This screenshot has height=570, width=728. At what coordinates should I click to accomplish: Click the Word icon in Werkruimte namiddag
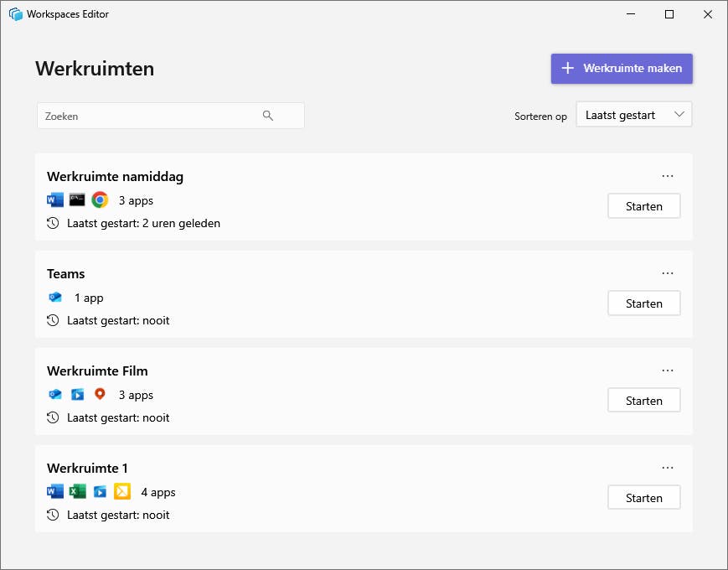(x=55, y=200)
